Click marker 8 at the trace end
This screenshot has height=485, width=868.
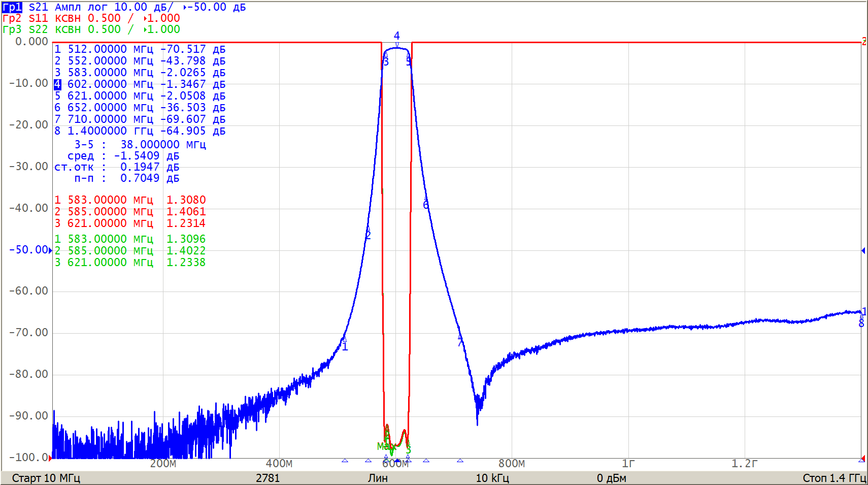tap(861, 324)
